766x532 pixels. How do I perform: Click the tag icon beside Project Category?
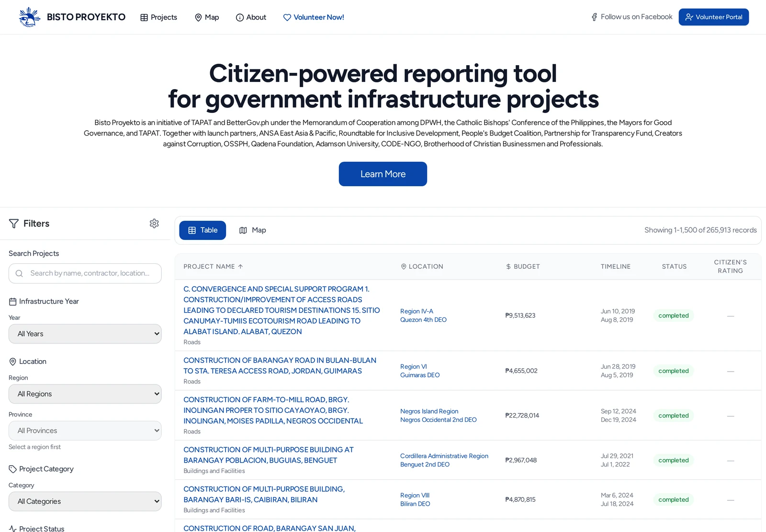pos(13,469)
